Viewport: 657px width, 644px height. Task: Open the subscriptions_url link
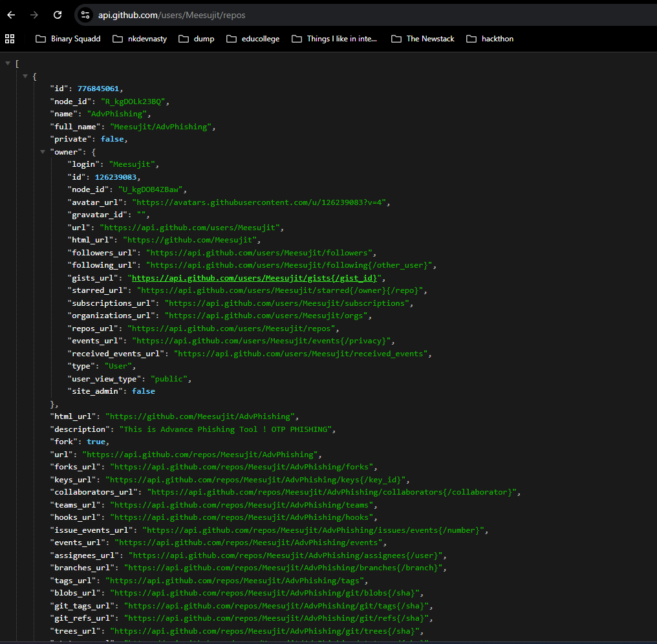287,303
